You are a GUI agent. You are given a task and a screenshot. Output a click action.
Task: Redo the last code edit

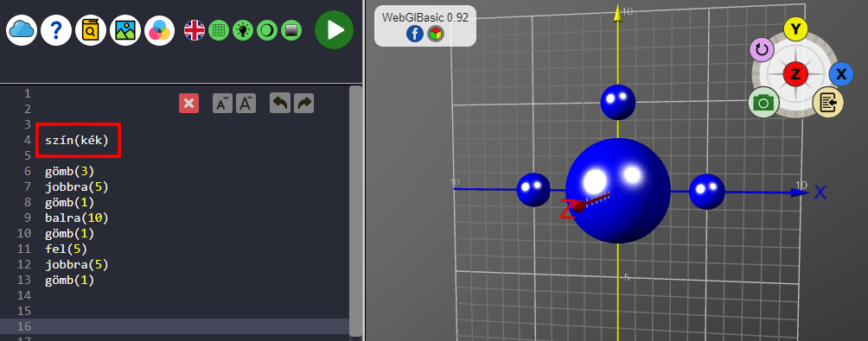pyautogui.click(x=304, y=104)
